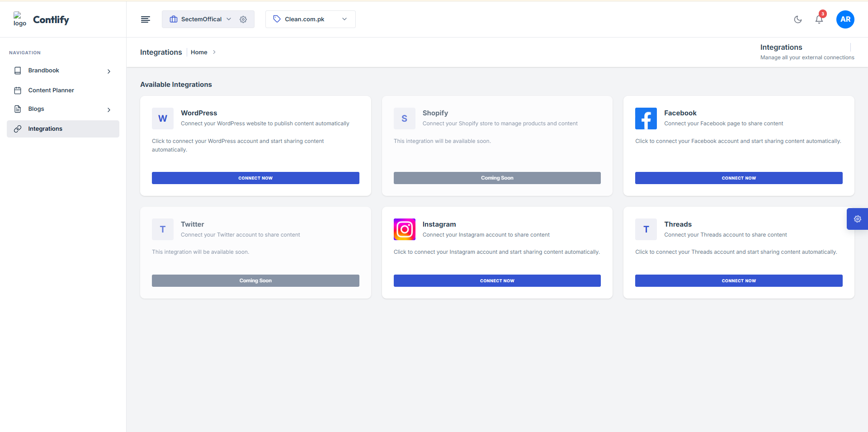Viewport: 868px width, 432px height.
Task: Select the Content Planner calendar icon
Action: pyautogui.click(x=17, y=90)
